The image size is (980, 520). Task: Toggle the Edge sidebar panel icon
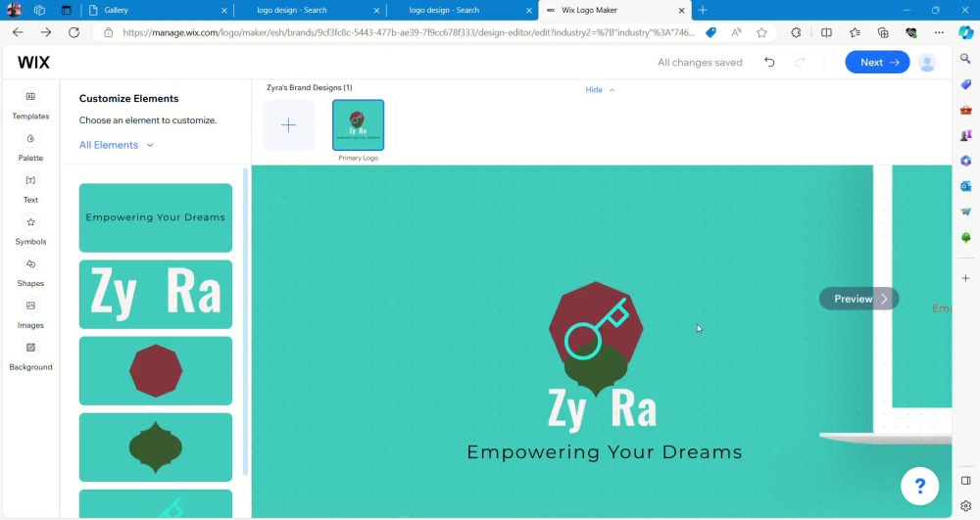pos(965,480)
